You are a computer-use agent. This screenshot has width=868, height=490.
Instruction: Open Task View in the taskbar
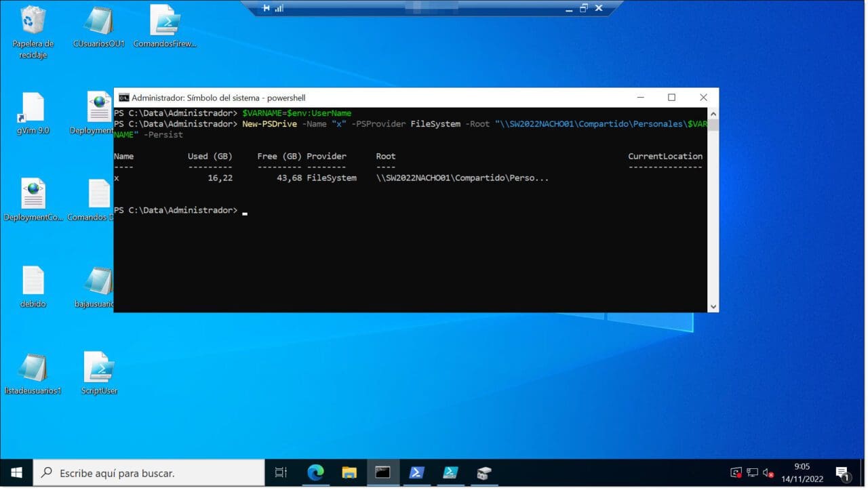[x=281, y=473]
